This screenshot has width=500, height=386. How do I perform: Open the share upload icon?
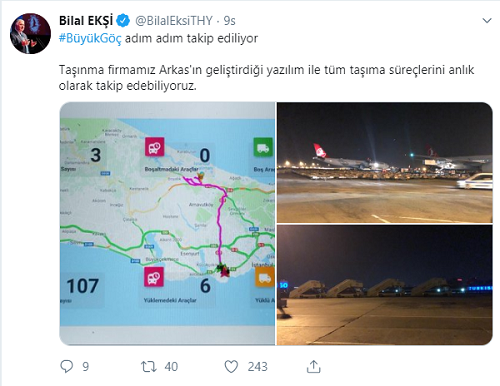[313, 366]
